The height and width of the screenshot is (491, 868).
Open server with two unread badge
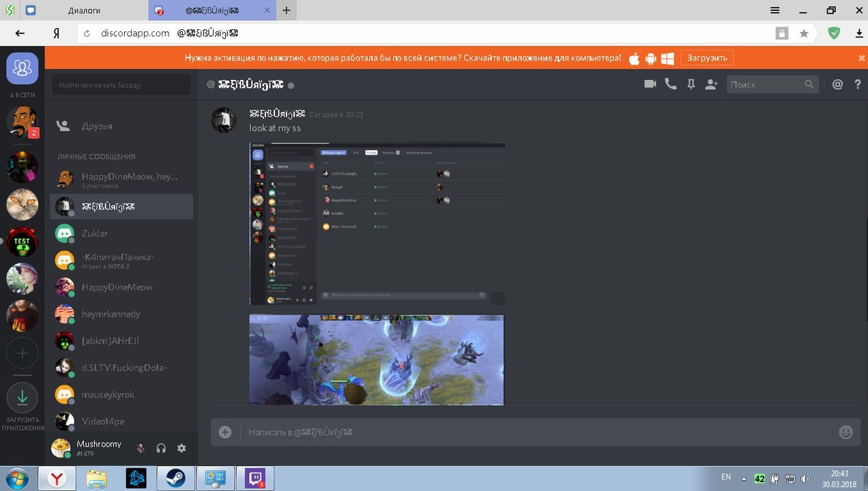coord(23,121)
